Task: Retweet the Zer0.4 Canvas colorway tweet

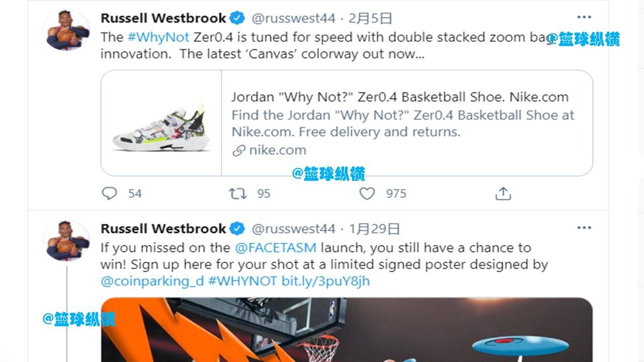Action: click(x=237, y=194)
